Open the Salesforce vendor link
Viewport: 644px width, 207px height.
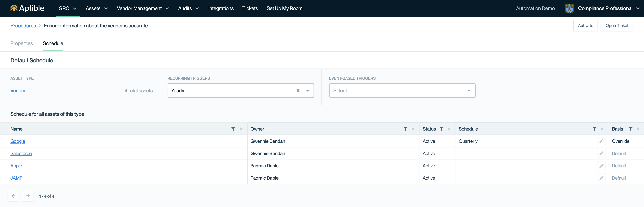21,153
